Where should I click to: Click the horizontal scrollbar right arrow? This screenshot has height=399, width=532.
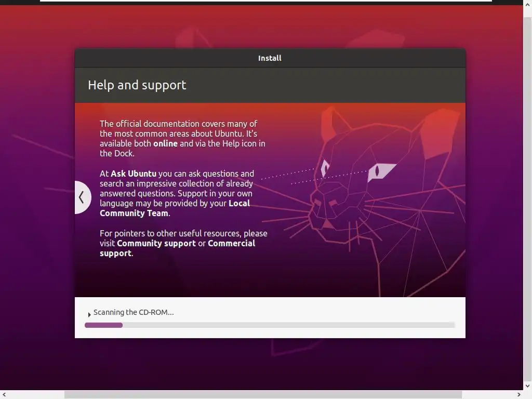click(x=518, y=395)
